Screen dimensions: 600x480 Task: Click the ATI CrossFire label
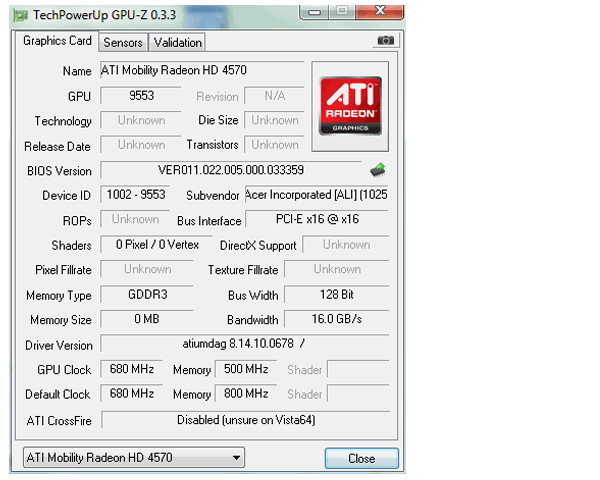coord(59,421)
